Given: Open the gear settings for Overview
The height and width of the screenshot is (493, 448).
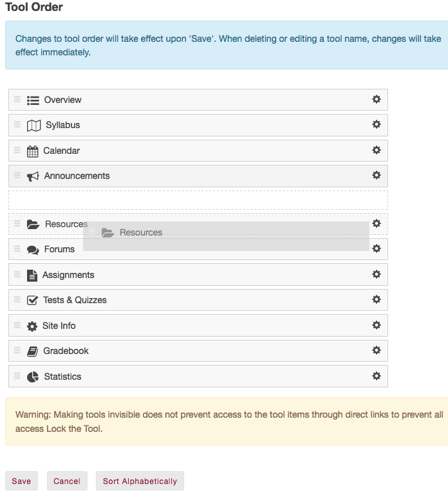Looking at the screenshot, I should coord(377,99).
